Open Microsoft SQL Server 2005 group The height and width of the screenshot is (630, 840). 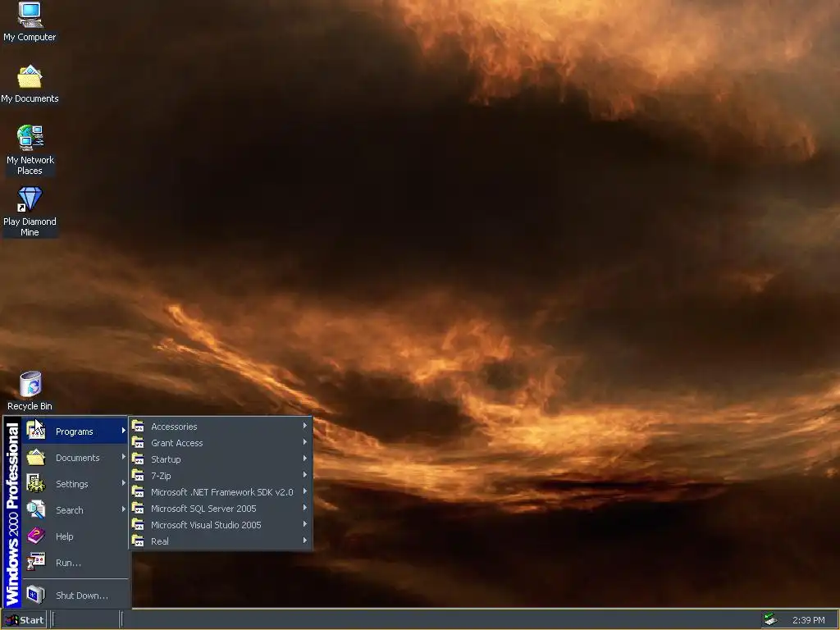click(220, 509)
